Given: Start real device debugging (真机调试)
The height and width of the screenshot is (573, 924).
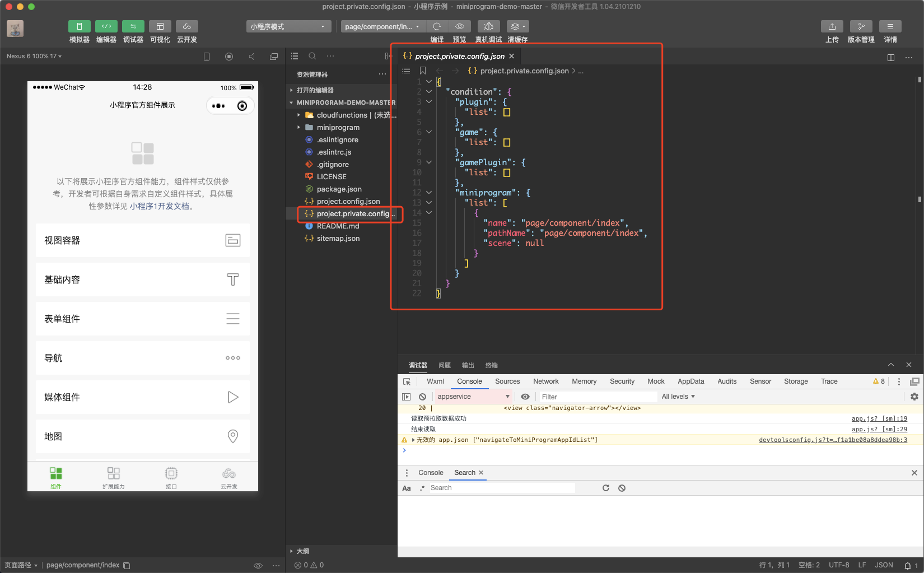Looking at the screenshot, I should click(x=488, y=26).
